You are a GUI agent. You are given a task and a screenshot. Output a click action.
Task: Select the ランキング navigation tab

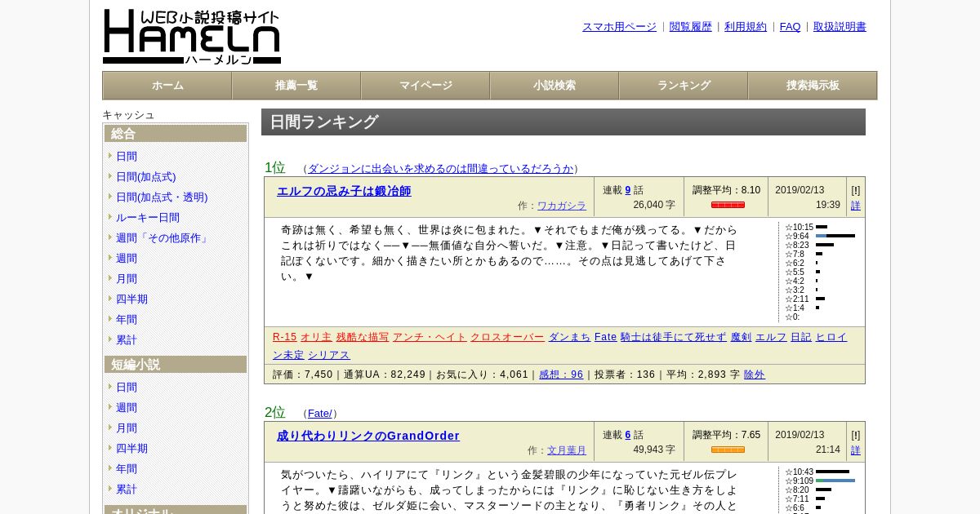(684, 86)
